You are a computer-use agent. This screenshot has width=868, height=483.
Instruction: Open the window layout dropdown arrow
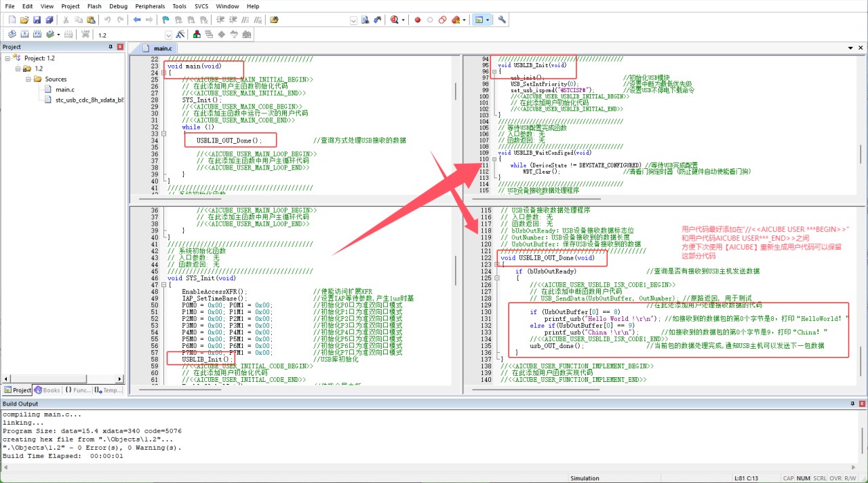pyautogui.click(x=488, y=20)
